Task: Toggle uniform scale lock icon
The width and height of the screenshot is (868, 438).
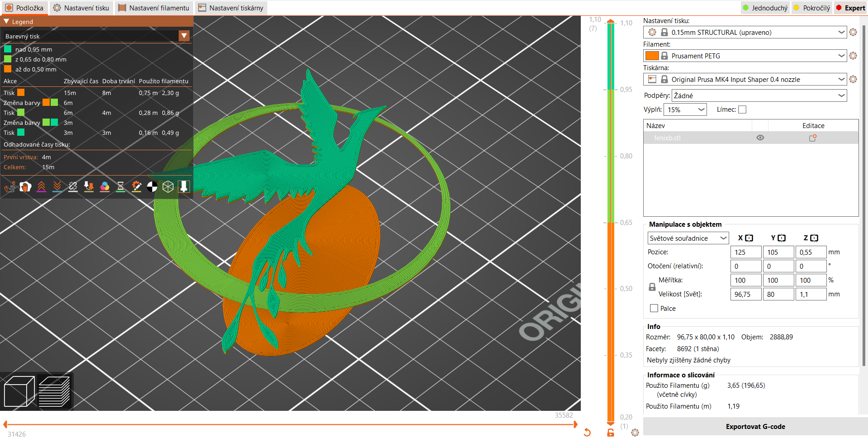Action: point(652,287)
